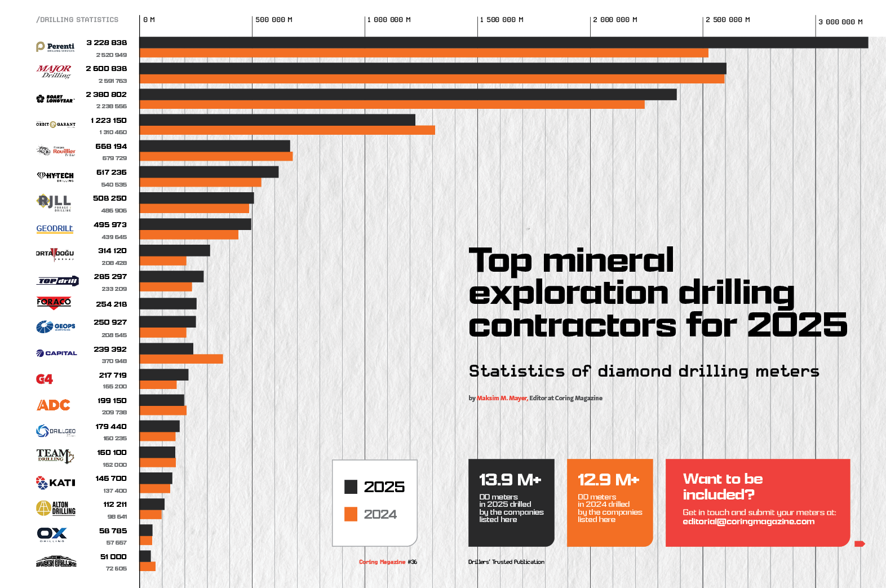
Task: Click the "/DRILLING STATISTICS" header label
Action: pos(77,20)
